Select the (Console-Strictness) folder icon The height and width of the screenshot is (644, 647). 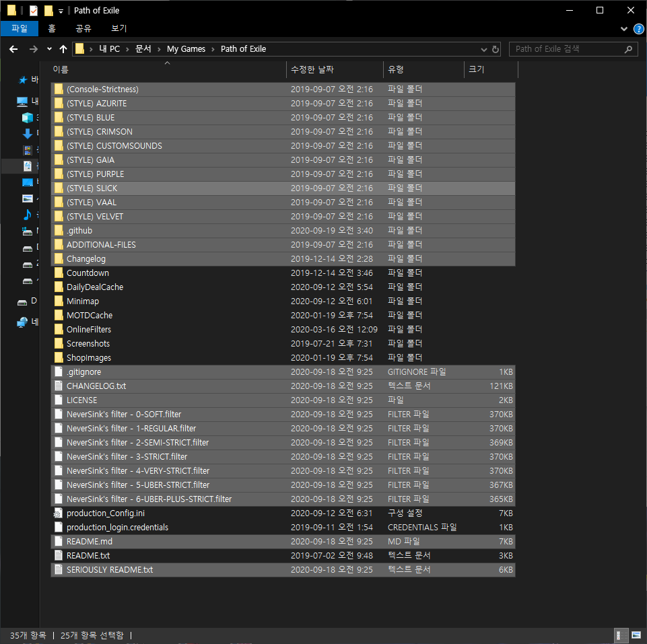(x=59, y=89)
